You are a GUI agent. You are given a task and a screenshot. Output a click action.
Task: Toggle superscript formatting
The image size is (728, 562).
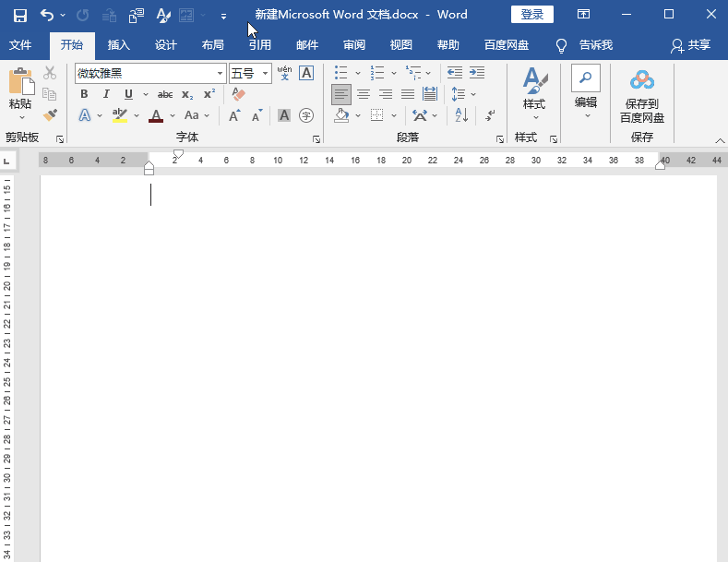point(209,94)
